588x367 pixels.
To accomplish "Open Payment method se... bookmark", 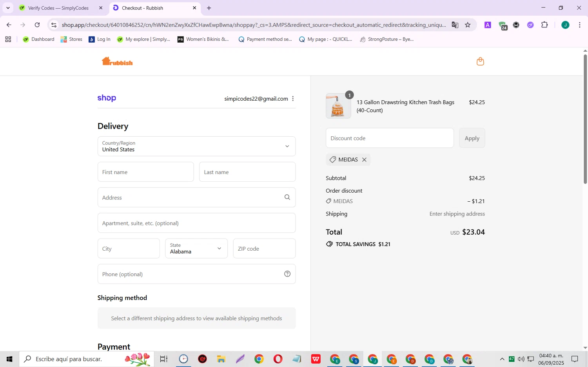I will (x=265, y=39).
